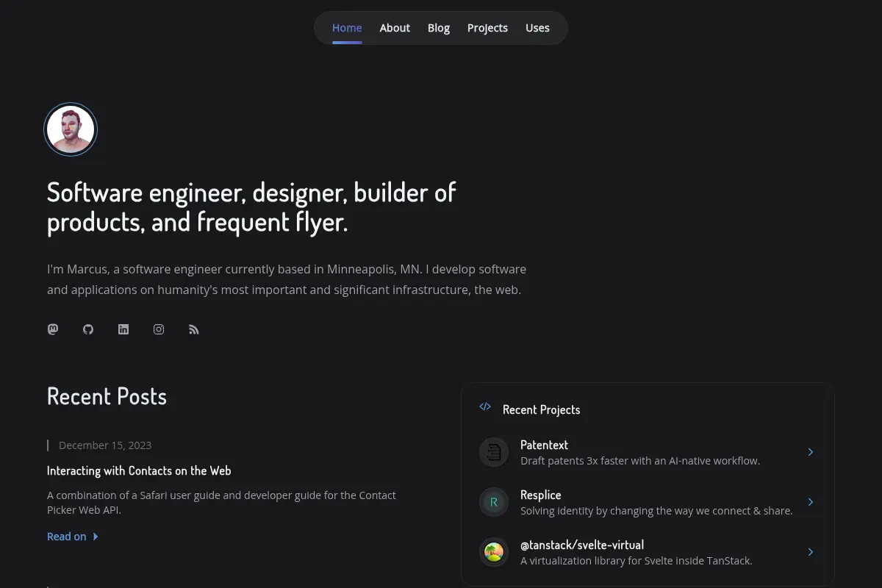
Task: Click the Recent Posts heading
Action: click(x=107, y=396)
